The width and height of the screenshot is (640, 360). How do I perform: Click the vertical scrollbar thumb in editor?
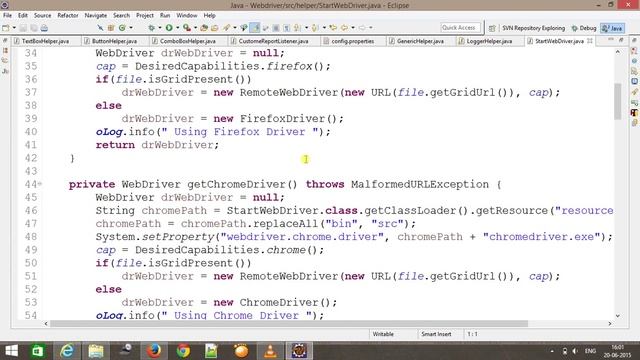[618, 101]
